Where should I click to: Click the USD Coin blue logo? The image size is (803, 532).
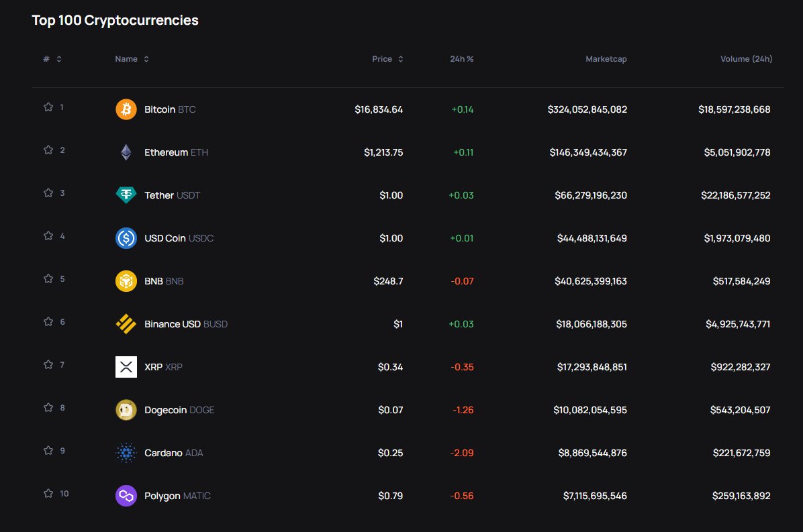click(x=126, y=238)
